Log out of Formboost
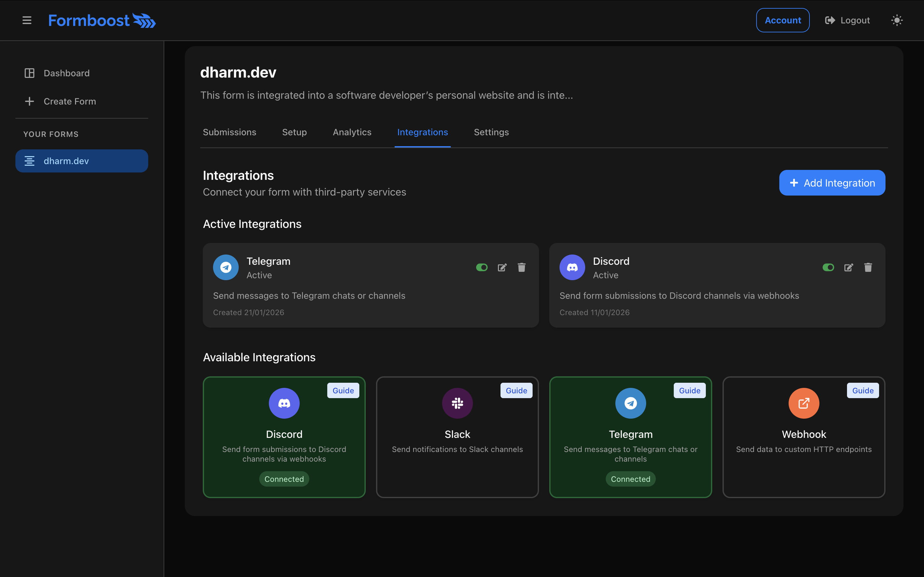 pos(847,20)
